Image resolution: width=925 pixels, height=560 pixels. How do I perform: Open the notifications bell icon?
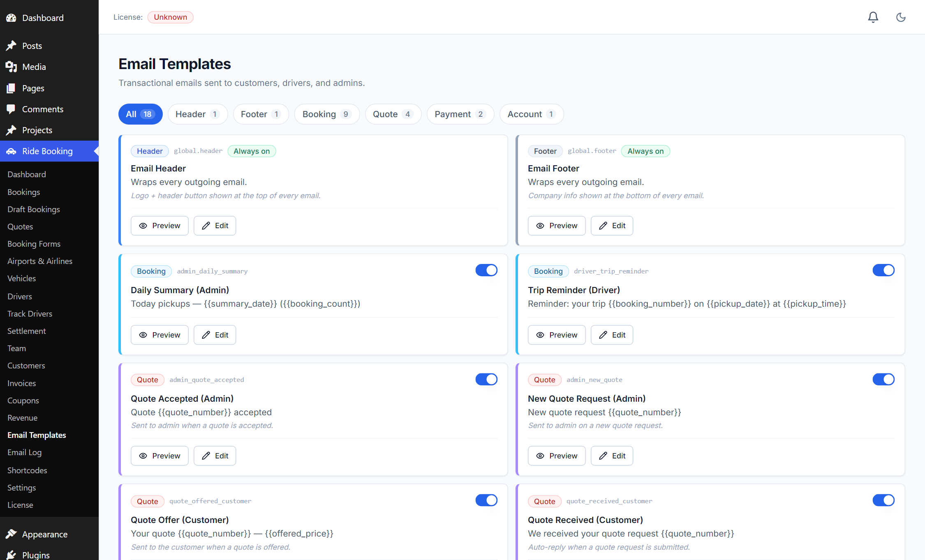[873, 17]
